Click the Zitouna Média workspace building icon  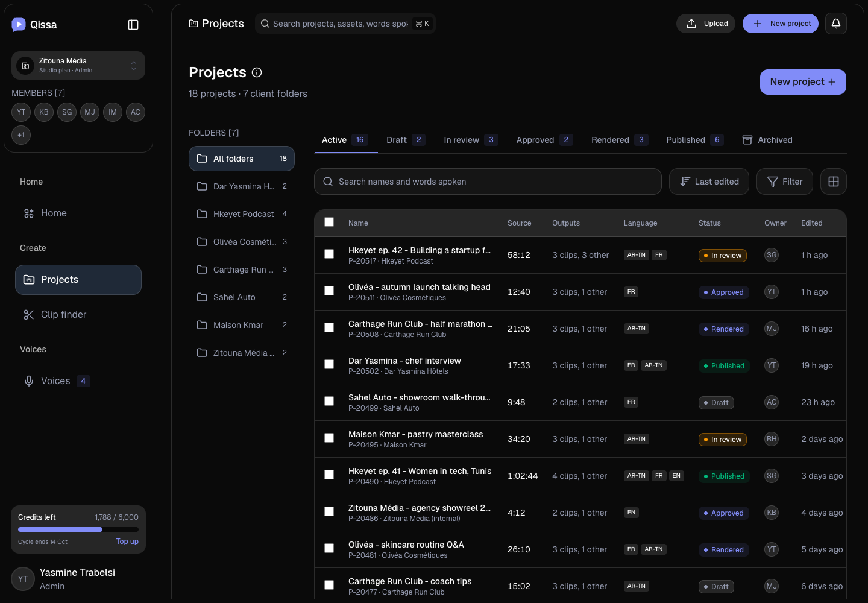pos(25,66)
